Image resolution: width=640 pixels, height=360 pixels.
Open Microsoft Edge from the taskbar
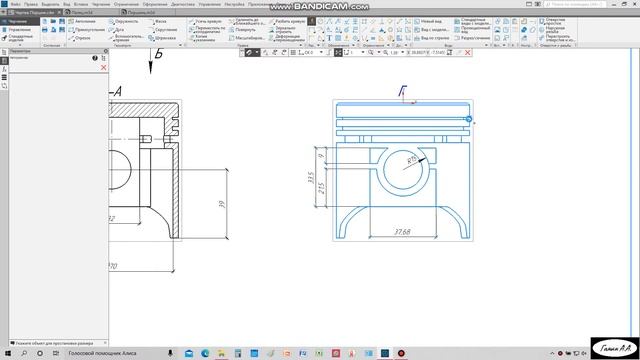(x=205, y=353)
